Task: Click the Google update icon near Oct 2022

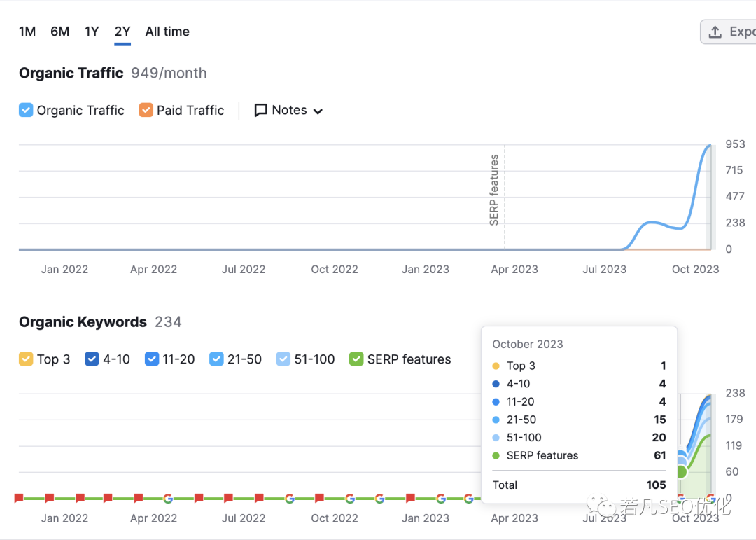Action: coord(350,499)
